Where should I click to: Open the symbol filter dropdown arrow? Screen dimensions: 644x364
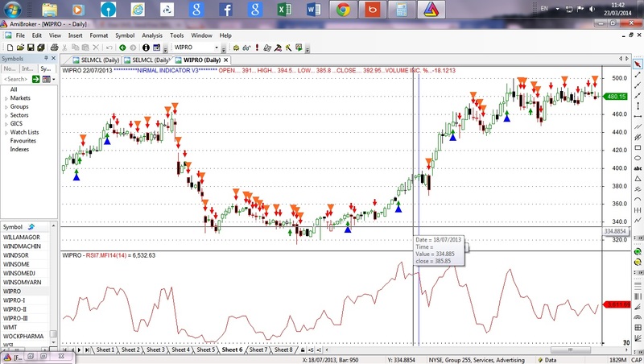point(53,79)
